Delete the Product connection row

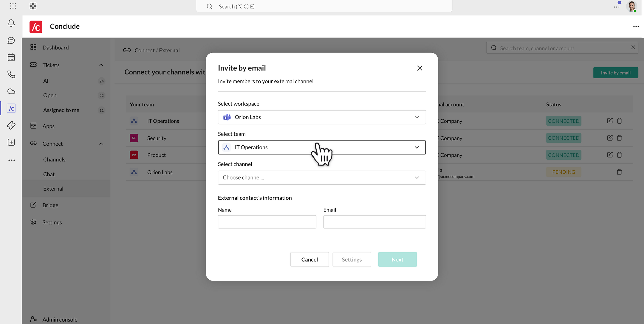click(619, 155)
